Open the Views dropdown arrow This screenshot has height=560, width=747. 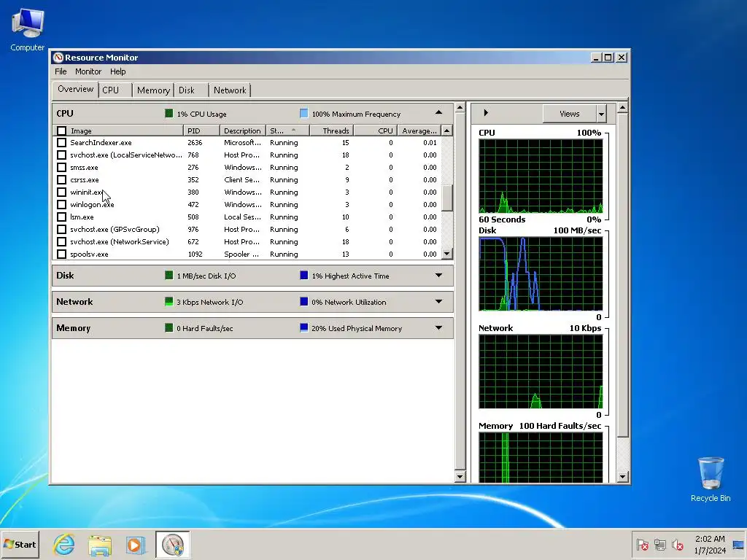(x=601, y=114)
